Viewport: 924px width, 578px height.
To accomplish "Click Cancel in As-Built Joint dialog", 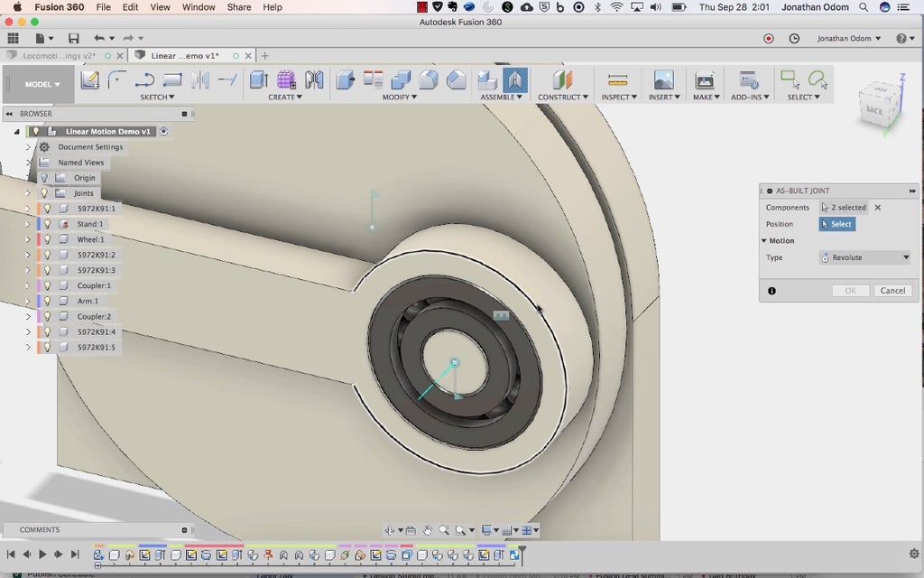I will 892,291.
